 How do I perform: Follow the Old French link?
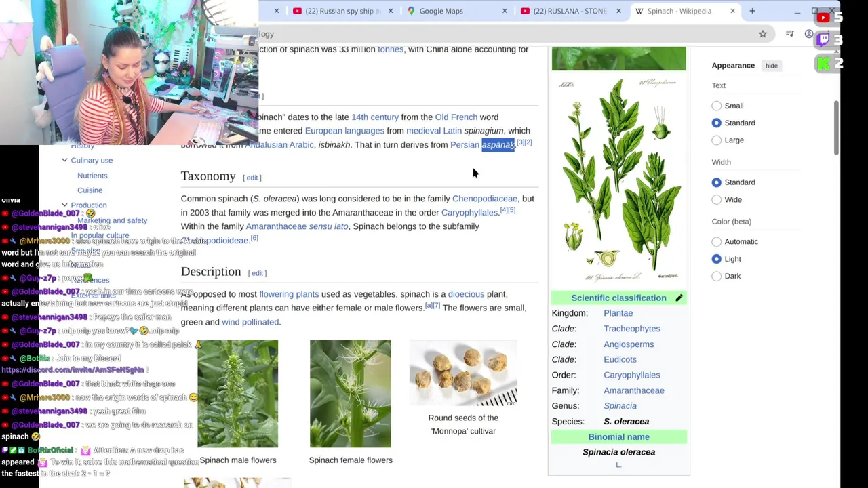456,117
